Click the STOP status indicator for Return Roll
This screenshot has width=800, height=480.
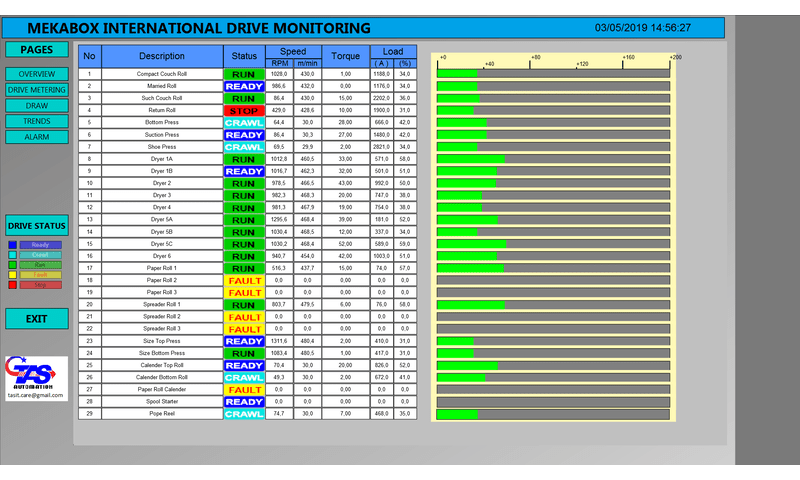(x=243, y=110)
